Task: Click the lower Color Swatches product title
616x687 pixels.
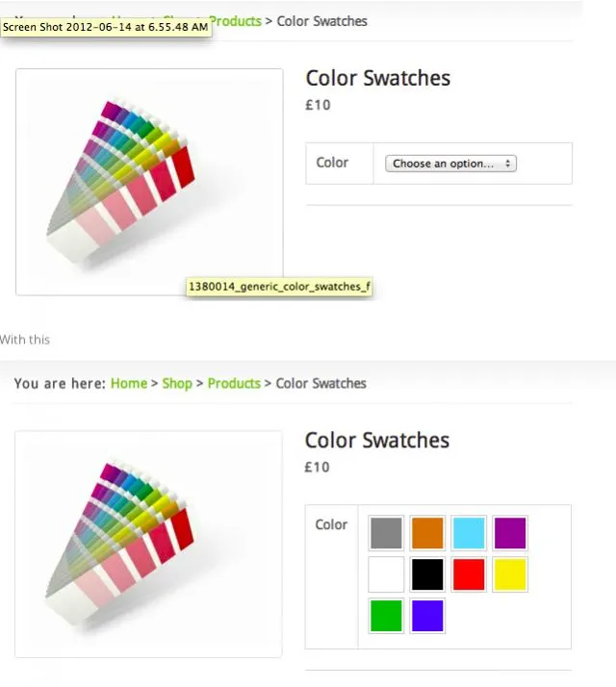Action: click(377, 441)
